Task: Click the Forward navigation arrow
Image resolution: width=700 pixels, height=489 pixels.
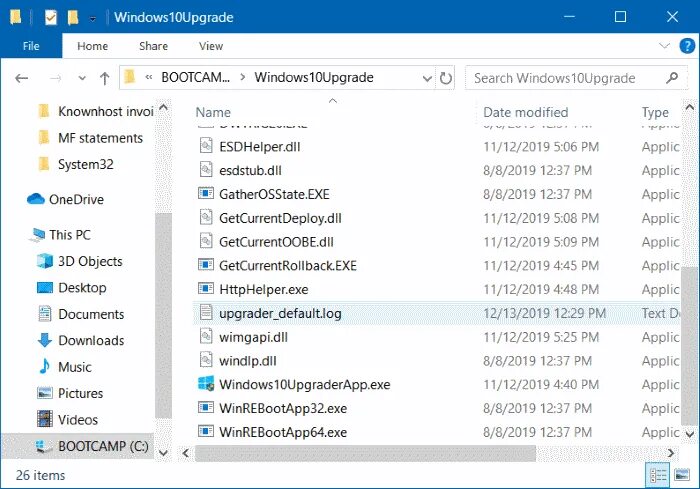Action: click(x=55, y=79)
